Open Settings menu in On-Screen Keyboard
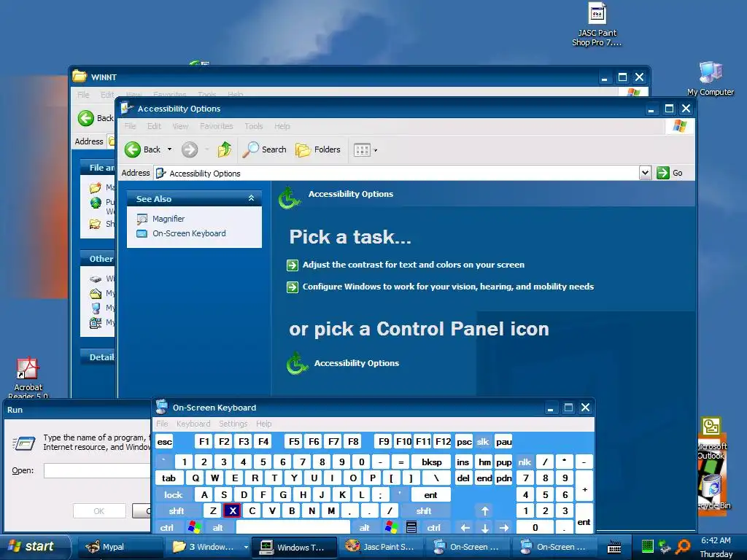This screenshot has height=560, width=747. point(233,424)
